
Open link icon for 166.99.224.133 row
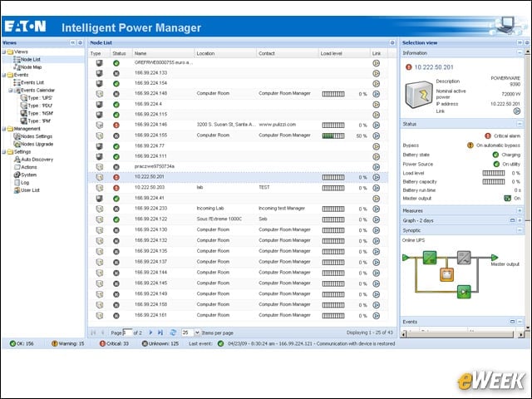coord(376,73)
